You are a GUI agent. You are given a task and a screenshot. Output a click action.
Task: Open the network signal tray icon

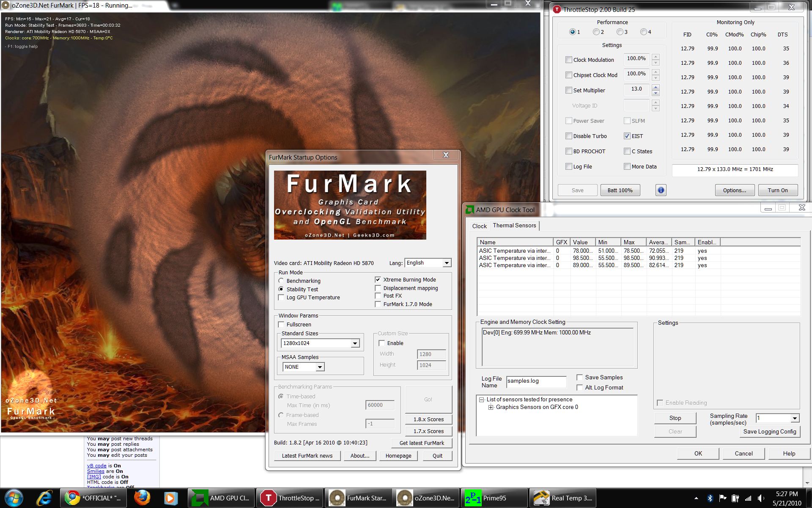pyautogui.click(x=748, y=498)
